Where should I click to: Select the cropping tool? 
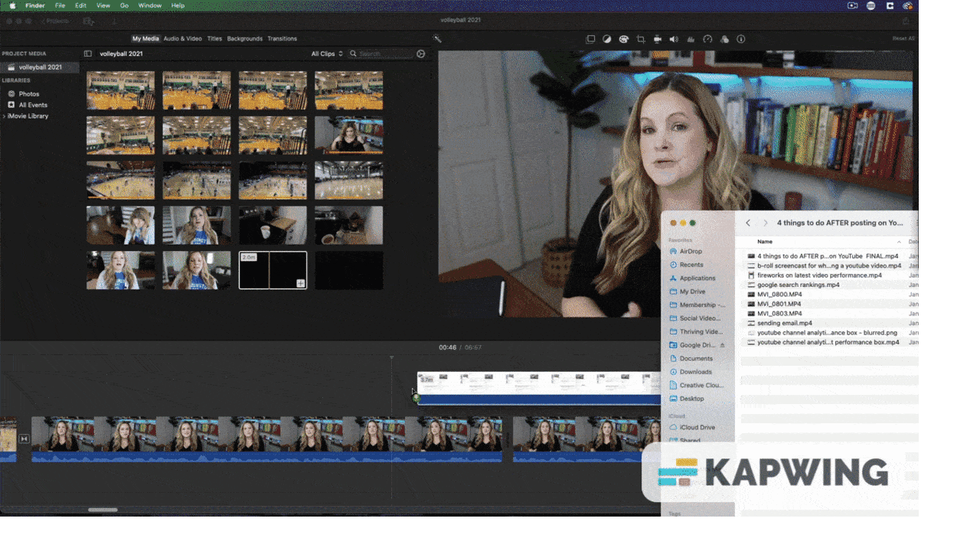point(641,39)
